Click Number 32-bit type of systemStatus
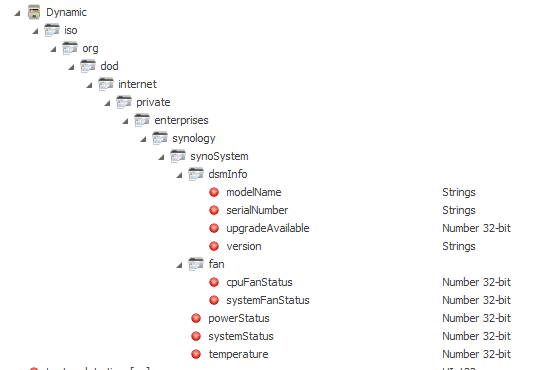The height and width of the screenshot is (370, 559). coord(477,336)
